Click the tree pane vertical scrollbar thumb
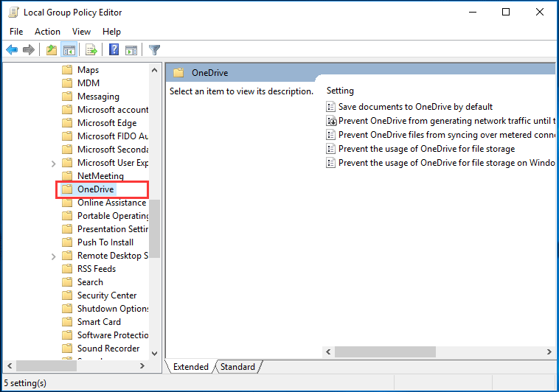 154,228
